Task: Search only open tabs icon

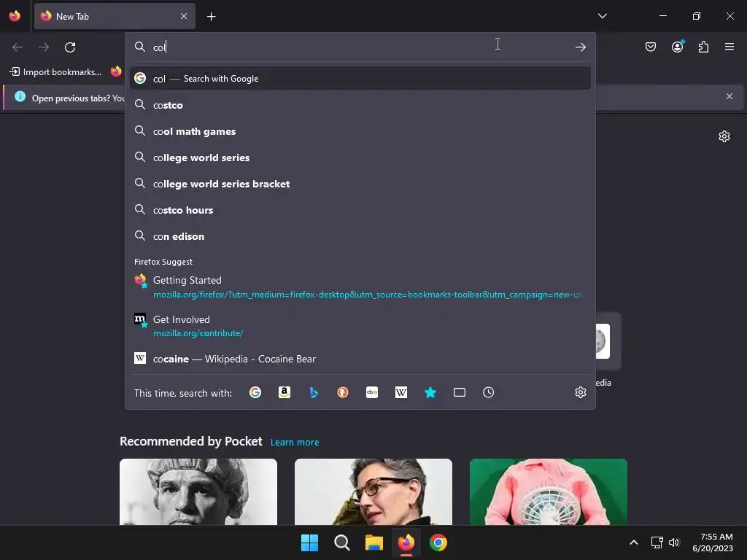Action: [460, 392]
